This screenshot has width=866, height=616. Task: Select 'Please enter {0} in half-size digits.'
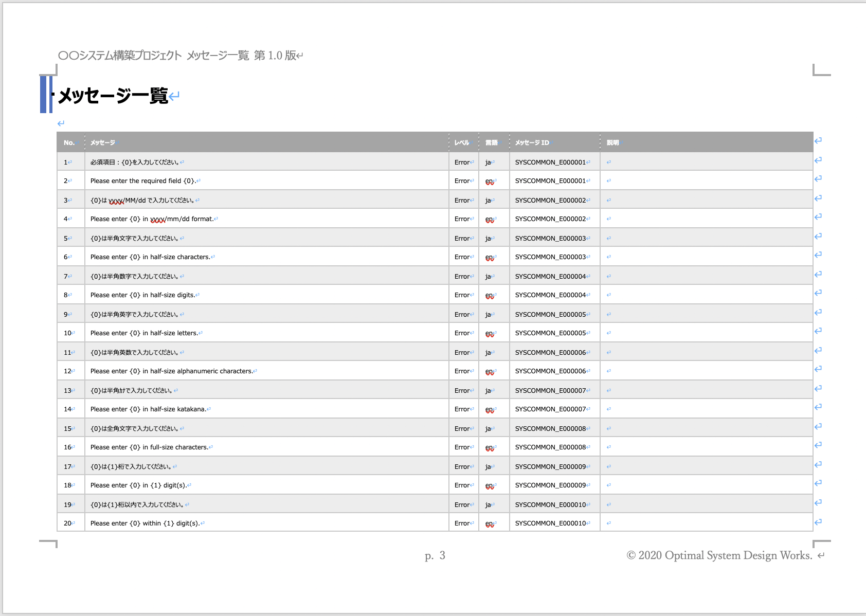point(143,295)
